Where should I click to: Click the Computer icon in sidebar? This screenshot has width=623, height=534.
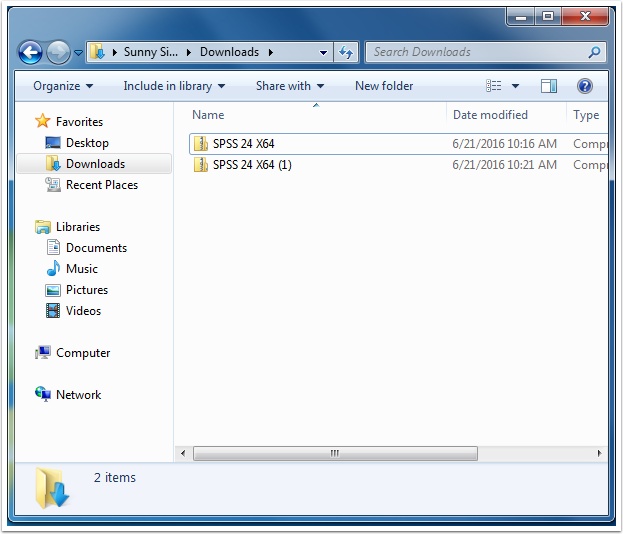(43, 352)
